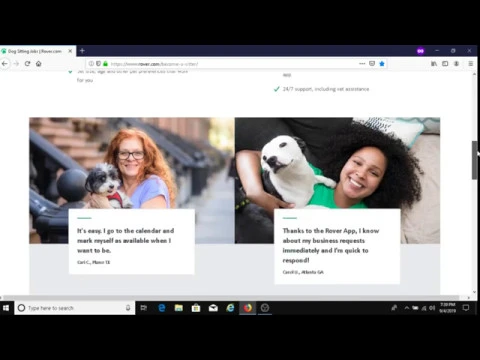Click the horizontal scrollbar thumb
Image resolution: width=480 pixels, height=360 pixels.
point(231,297)
